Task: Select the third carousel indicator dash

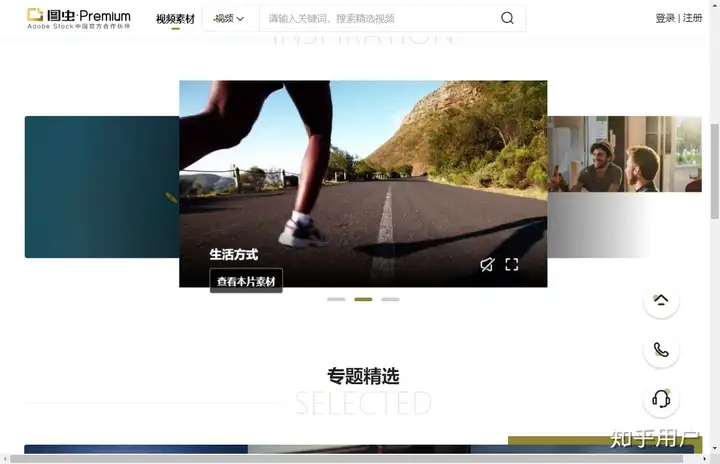Action: pos(390,300)
